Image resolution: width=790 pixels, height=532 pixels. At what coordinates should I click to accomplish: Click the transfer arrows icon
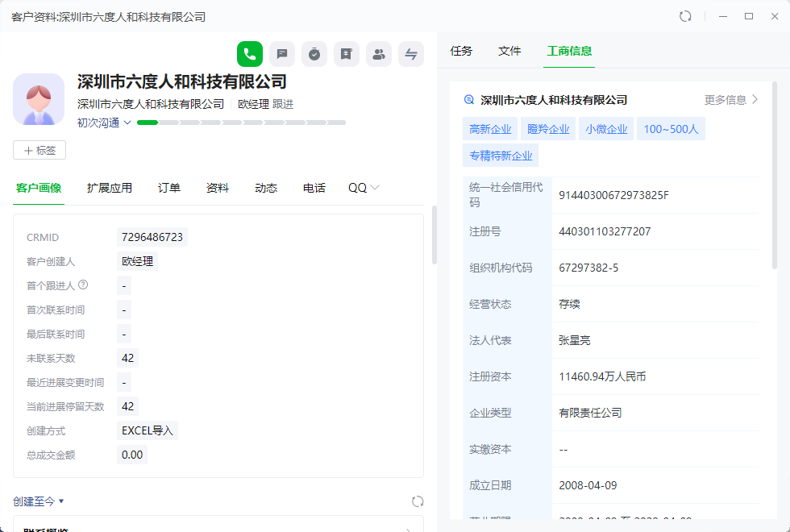[x=411, y=54]
